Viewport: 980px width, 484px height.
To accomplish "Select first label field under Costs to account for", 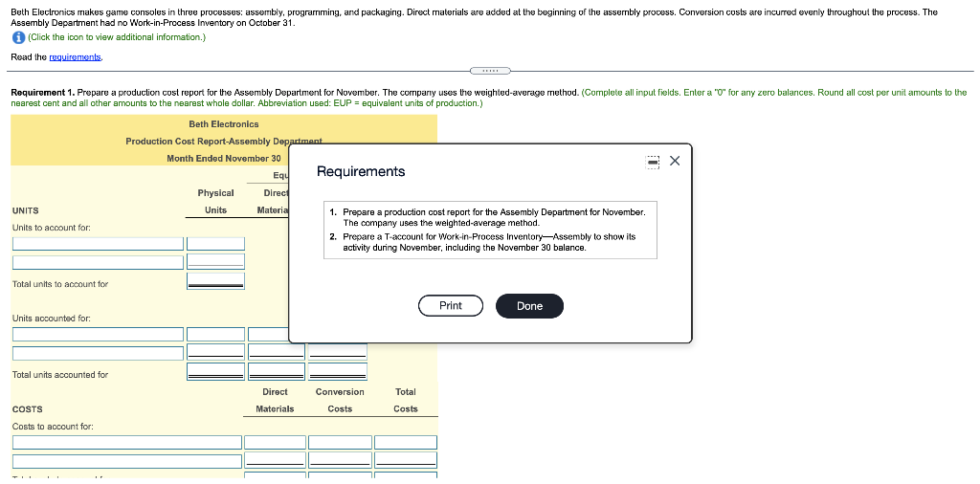I will click(x=127, y=443).
